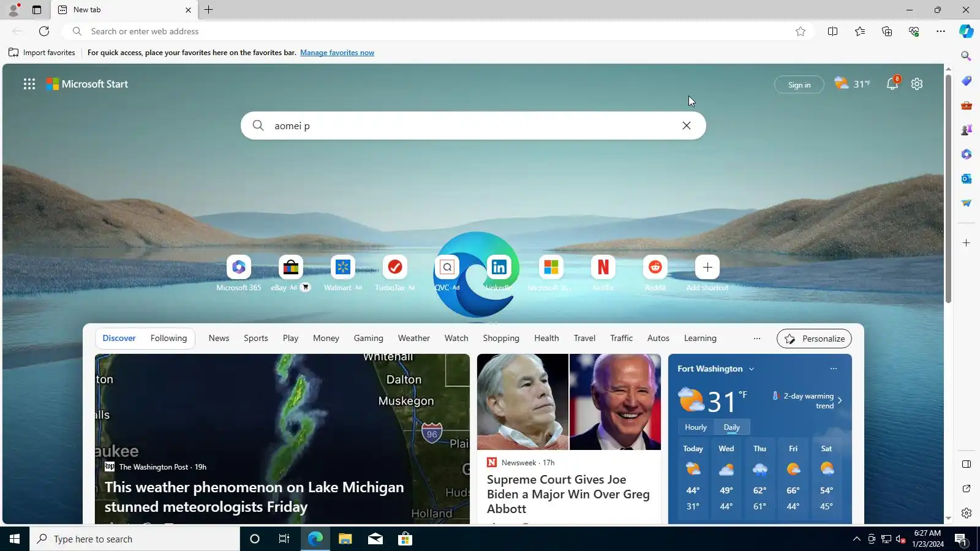This screenshot has height=551, width=980.
Task: Refresh the current page
Action: click(44, 31)
